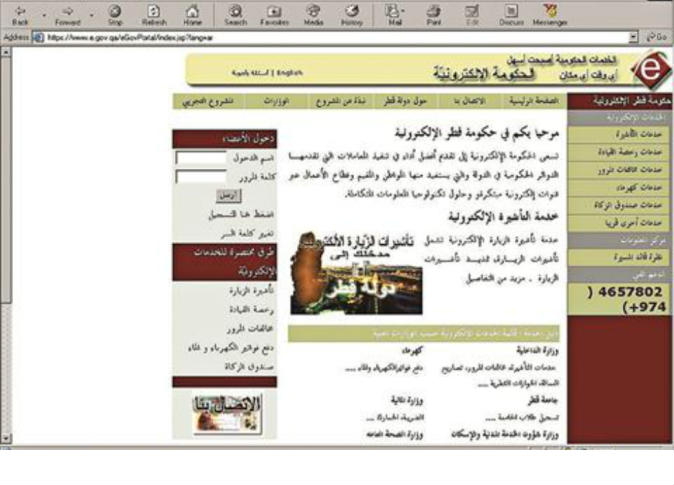Click the تغيير كلمة السر (change password) link

click(x=247, y=234)
